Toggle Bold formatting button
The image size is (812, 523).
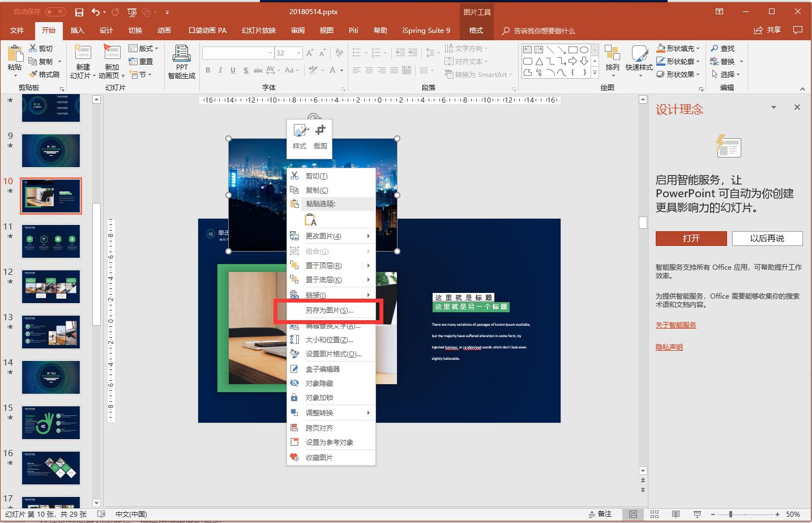pyautogui.click(x=208, y=70)
